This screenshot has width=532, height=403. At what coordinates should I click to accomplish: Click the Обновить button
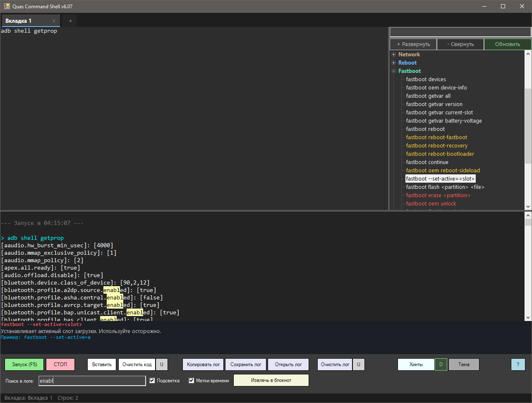click(508, 44)
